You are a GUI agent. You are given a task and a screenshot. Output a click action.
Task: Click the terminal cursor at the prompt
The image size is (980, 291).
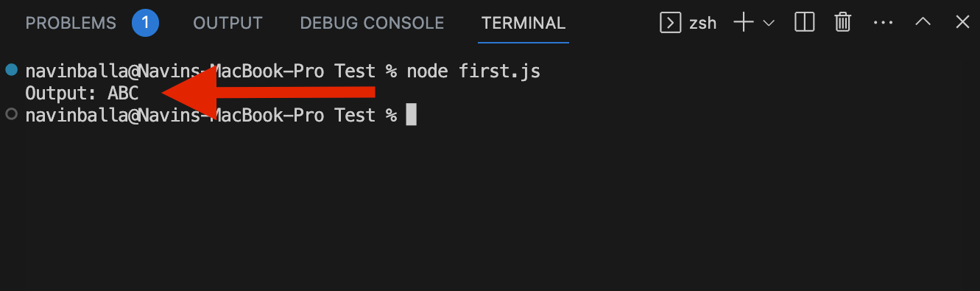[411, 115]
